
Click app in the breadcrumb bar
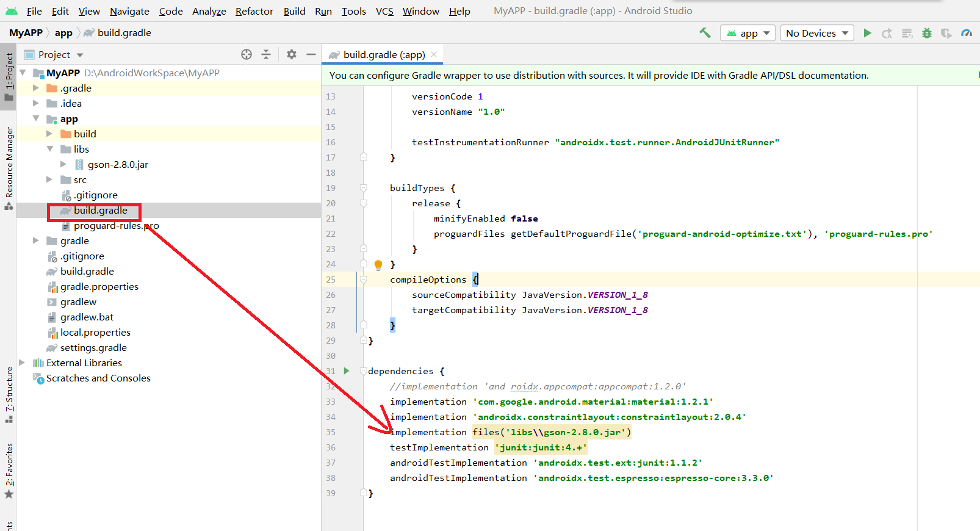(63, 33)
